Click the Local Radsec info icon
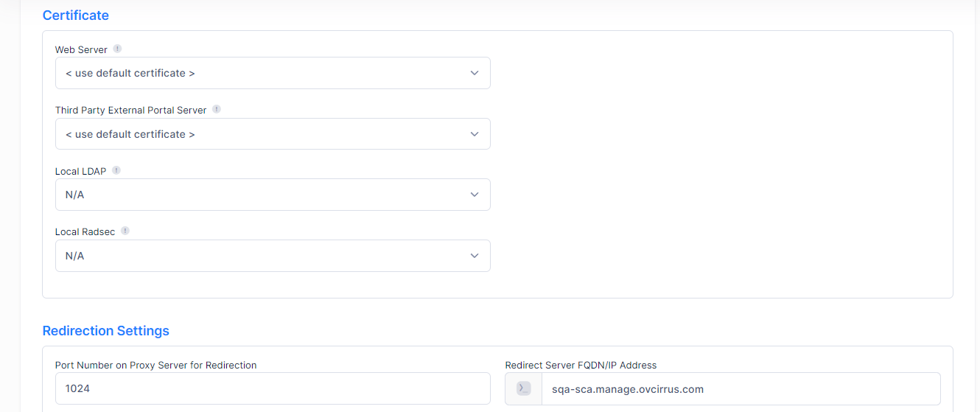Viewport: 980px width, 412px height. [x=125, y=231]
